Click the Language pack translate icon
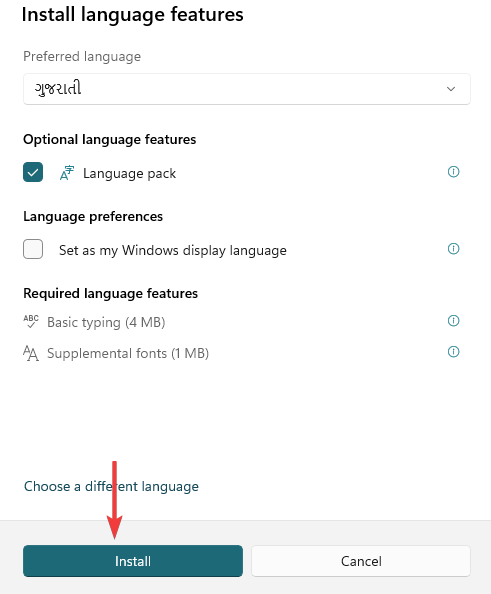 tap(67, 173)
